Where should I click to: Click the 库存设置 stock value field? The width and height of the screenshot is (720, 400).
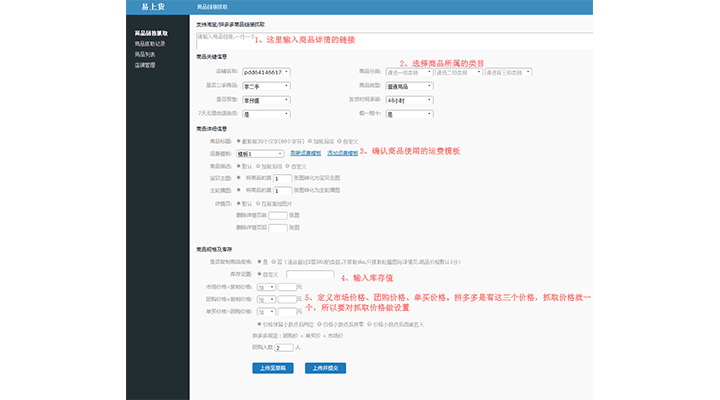[x=310, y=274]
